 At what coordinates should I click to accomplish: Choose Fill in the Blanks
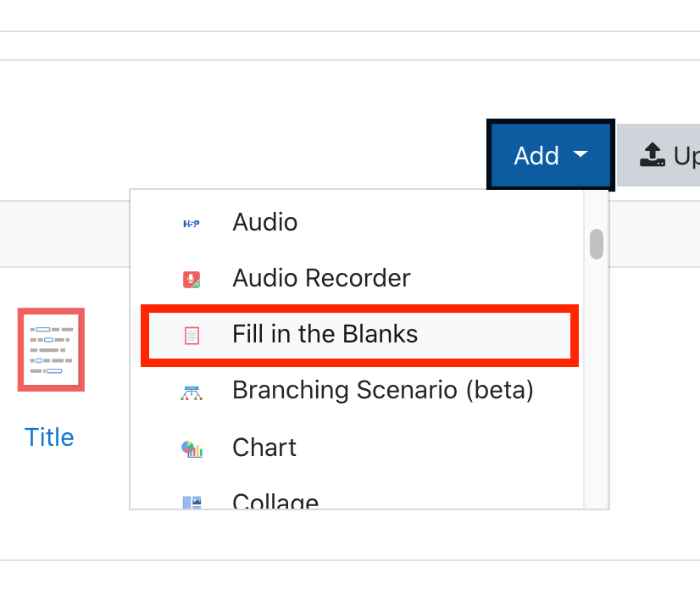coord(357,334)
